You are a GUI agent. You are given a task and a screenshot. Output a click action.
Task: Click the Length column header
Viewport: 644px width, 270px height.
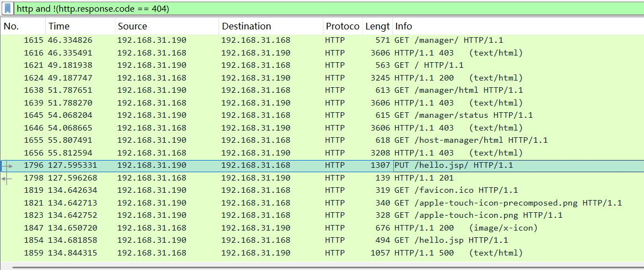pos(377,26)
